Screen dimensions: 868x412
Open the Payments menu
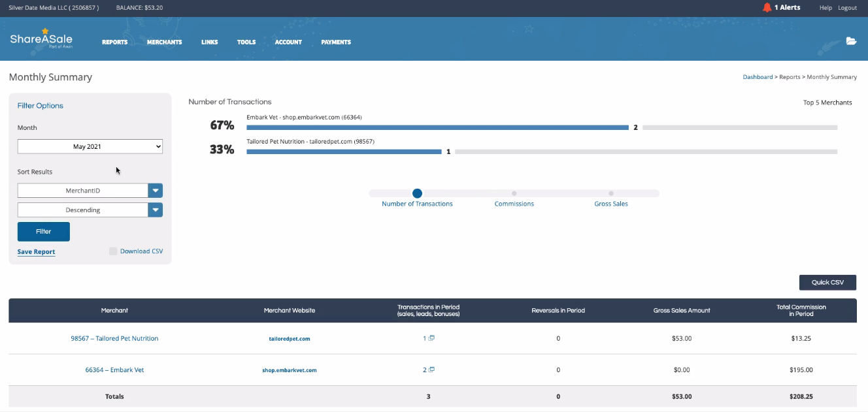(336, 42)
